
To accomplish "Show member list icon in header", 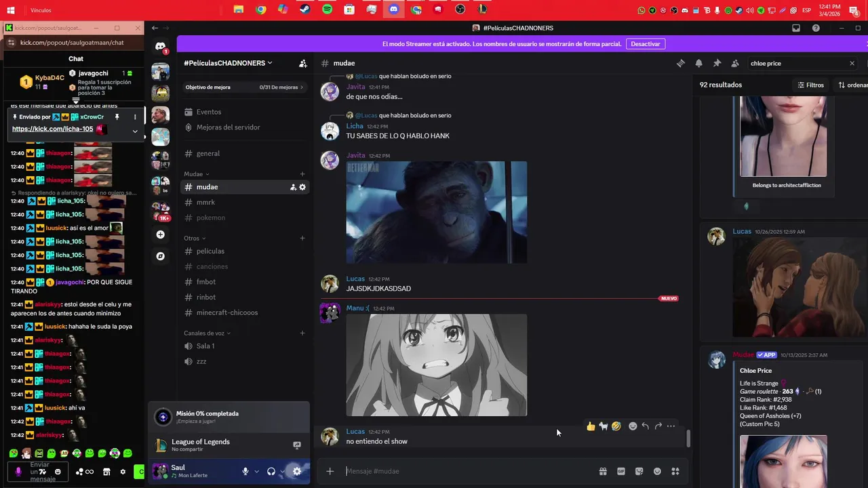I will click(735, 63).
